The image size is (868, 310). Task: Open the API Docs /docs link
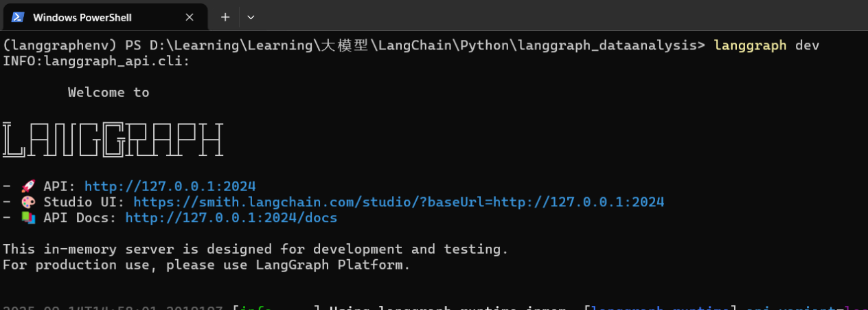231,218
